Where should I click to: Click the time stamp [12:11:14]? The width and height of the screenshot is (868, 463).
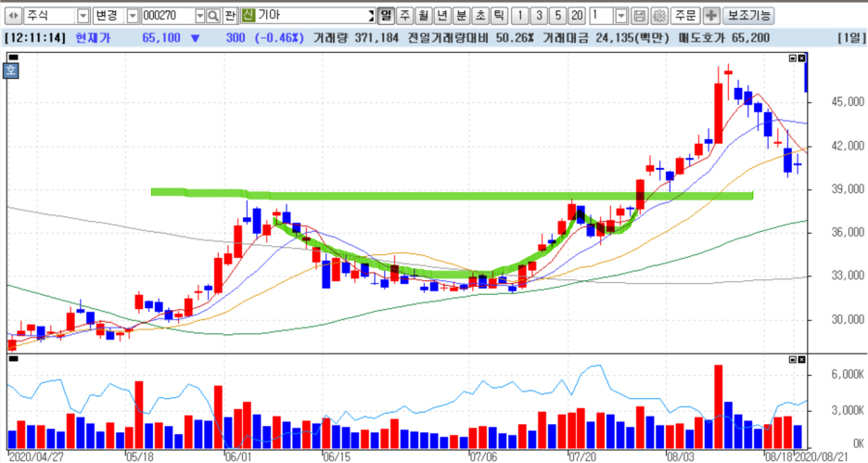pos(35,38)
